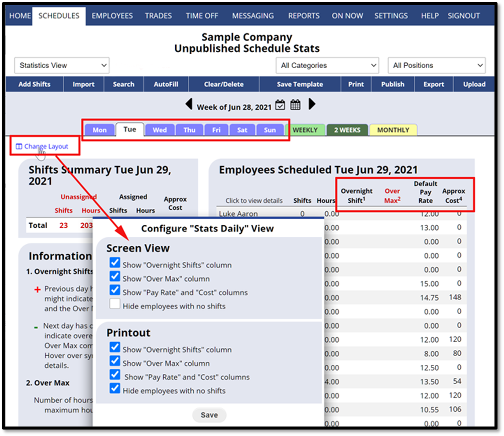Open the calendar grid date picker icon
The width and height of the screenshot is (504, 436).
coord(296,105)
